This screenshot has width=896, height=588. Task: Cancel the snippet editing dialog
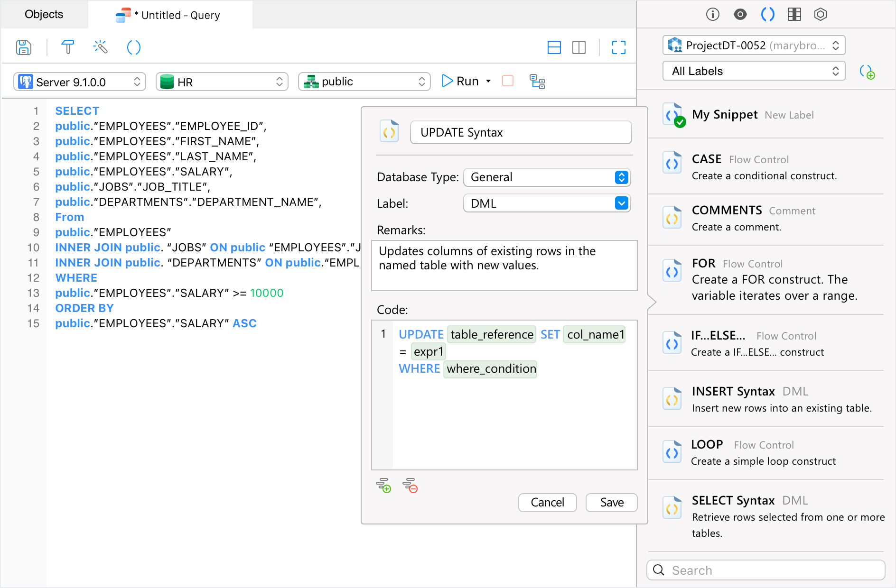pos(547,503)
